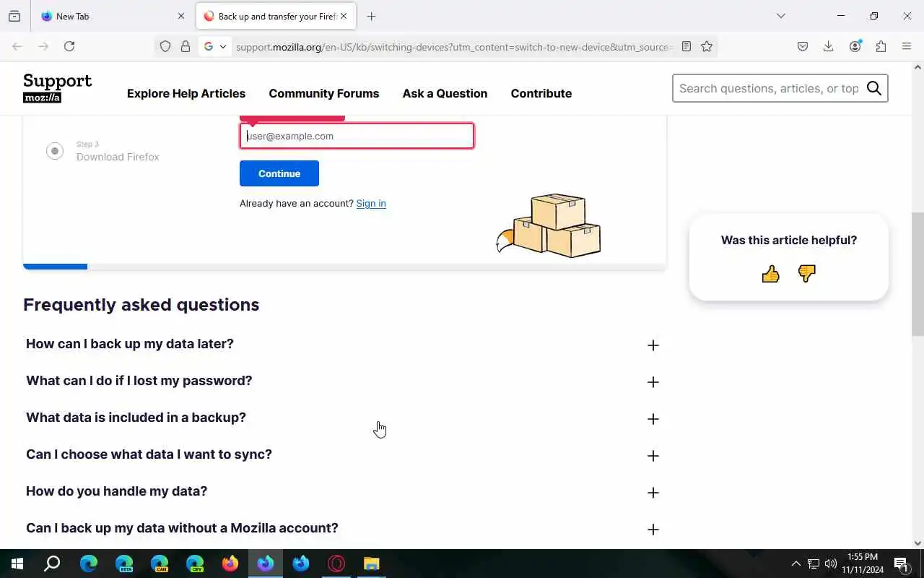Open the volume control in tray
This screenshot has width=924, height=578.
pos(831,564)
